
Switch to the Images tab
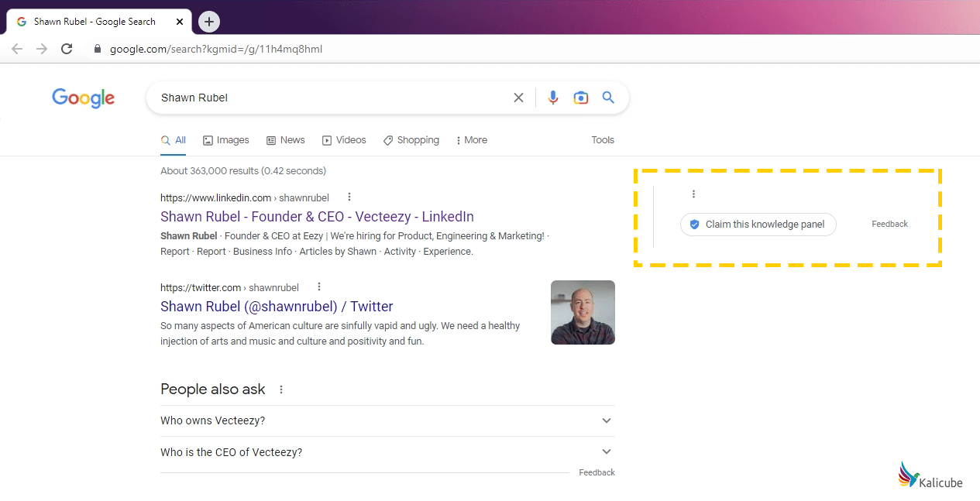226,140
